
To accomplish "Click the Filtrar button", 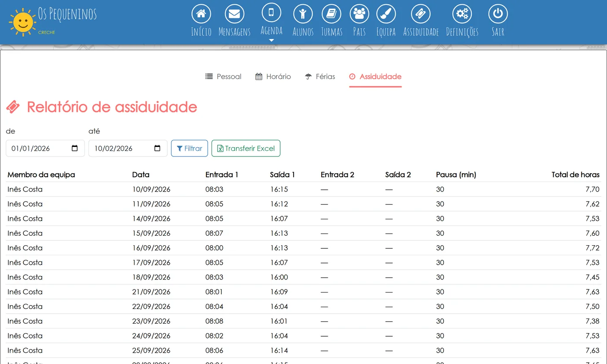I will coord(189,148).
